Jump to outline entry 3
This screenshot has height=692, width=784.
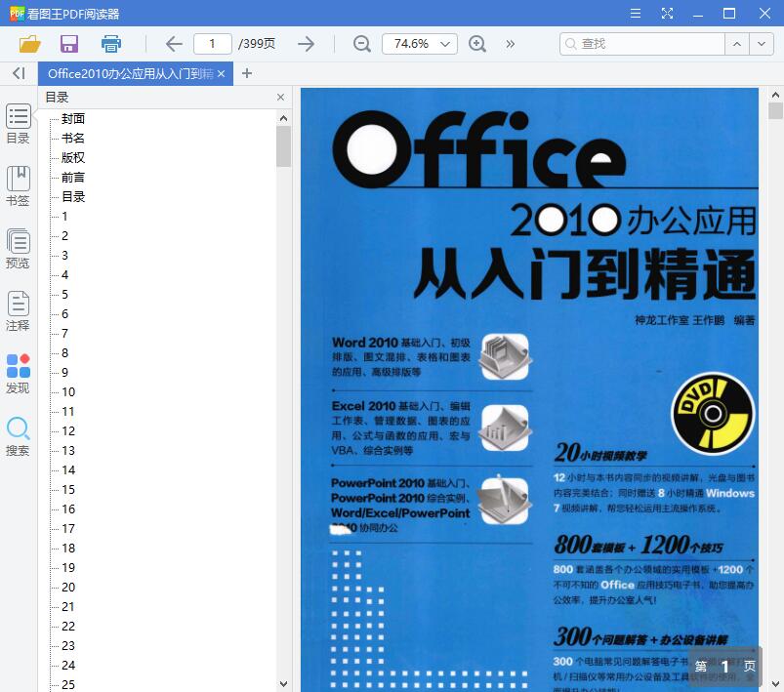pyautogui.click(x=64, y=255)
